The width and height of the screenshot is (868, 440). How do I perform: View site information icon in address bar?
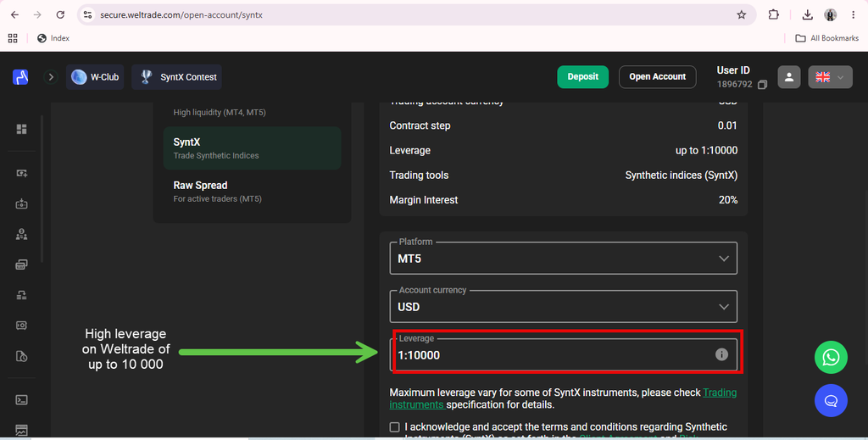[87, 15]
